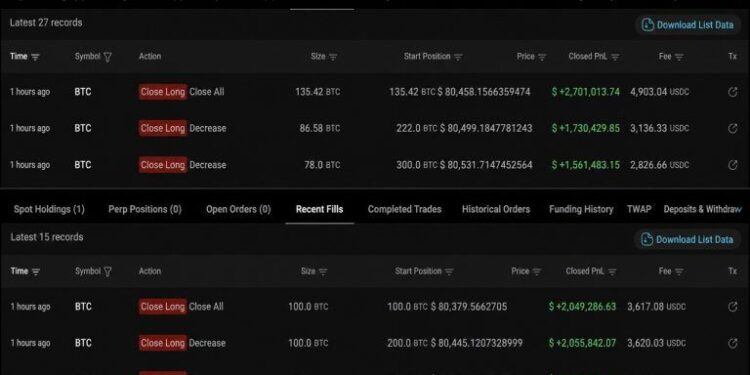Sort by Price in lower table
750x375 pixels.
tap(537, 272)
